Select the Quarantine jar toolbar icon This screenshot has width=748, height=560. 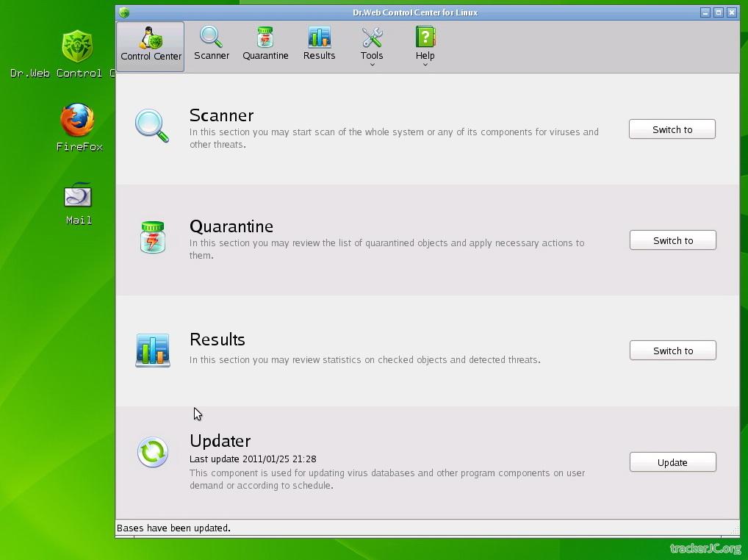pos(265,37)
